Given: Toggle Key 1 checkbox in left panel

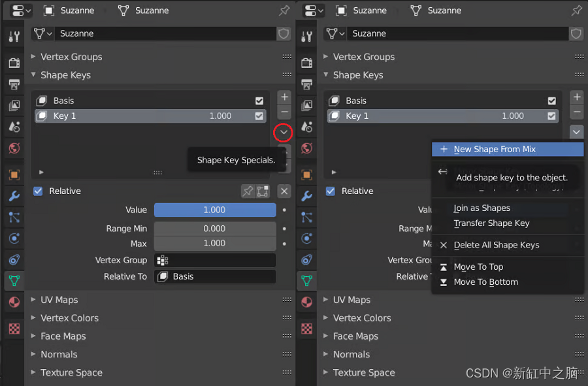Looking at the screenshot, I should tap(259, 116).
